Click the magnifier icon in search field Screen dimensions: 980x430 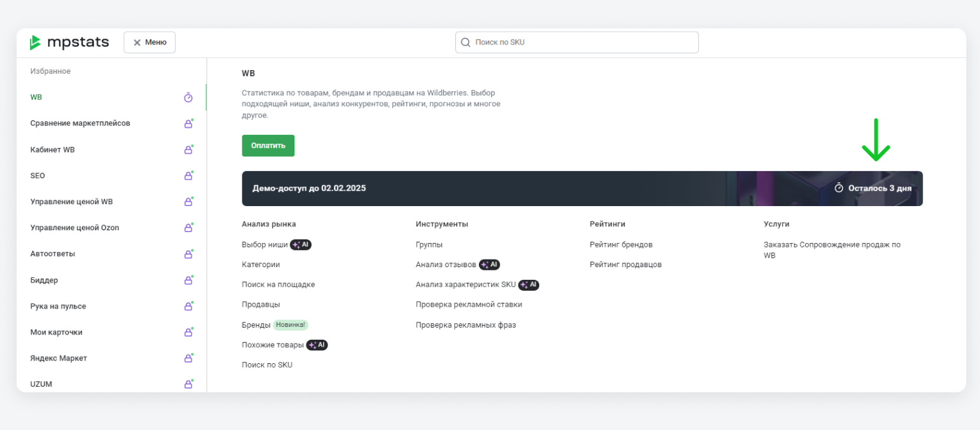466,43
